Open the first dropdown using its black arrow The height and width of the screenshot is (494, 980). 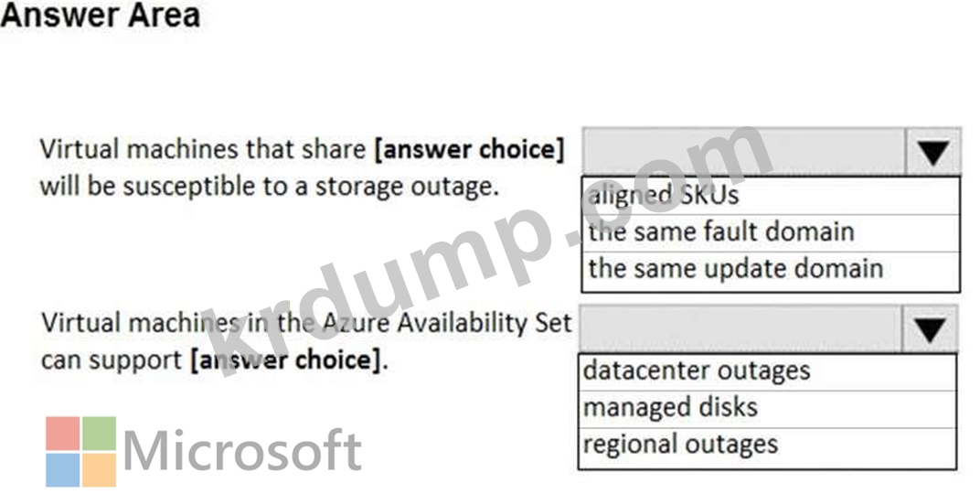click(932, 152)
